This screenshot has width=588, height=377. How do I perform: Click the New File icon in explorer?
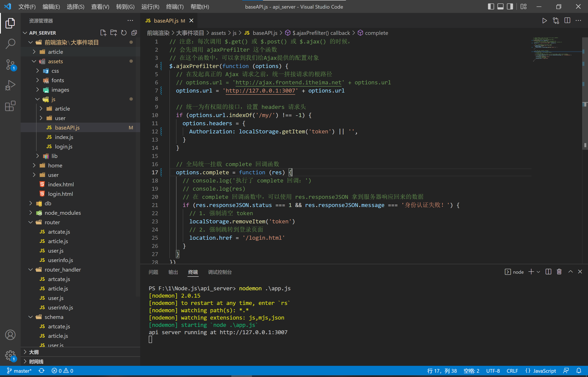(x=103, y=33)
